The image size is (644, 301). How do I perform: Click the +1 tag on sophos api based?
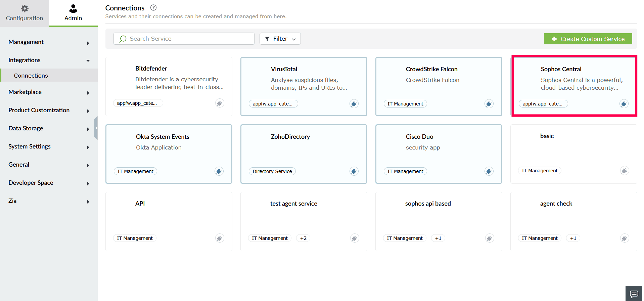pos(438,238)
